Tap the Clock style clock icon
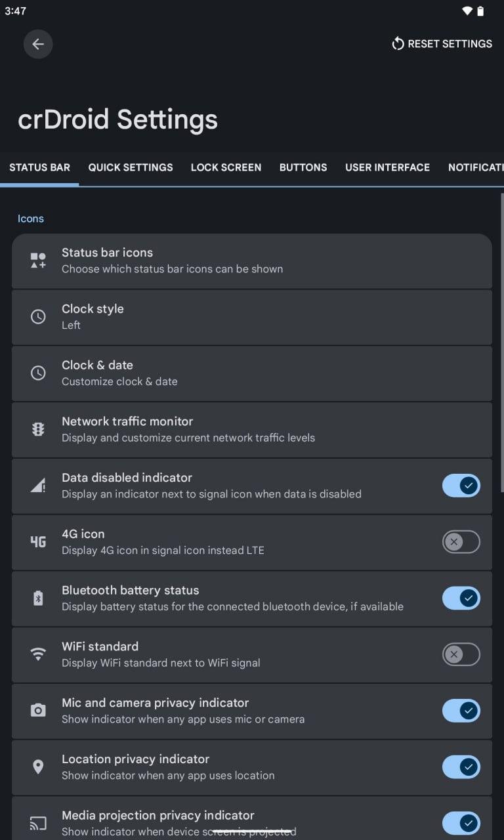 pos(38,317)
